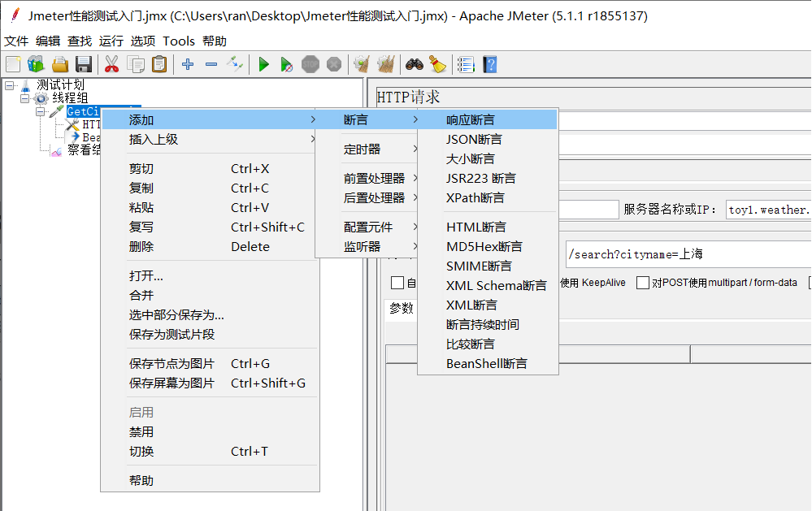Viewport: 812px width, 511px height.
Task: Click the 测试计划 flask tree icon
Action: click(x=25, y=85)
